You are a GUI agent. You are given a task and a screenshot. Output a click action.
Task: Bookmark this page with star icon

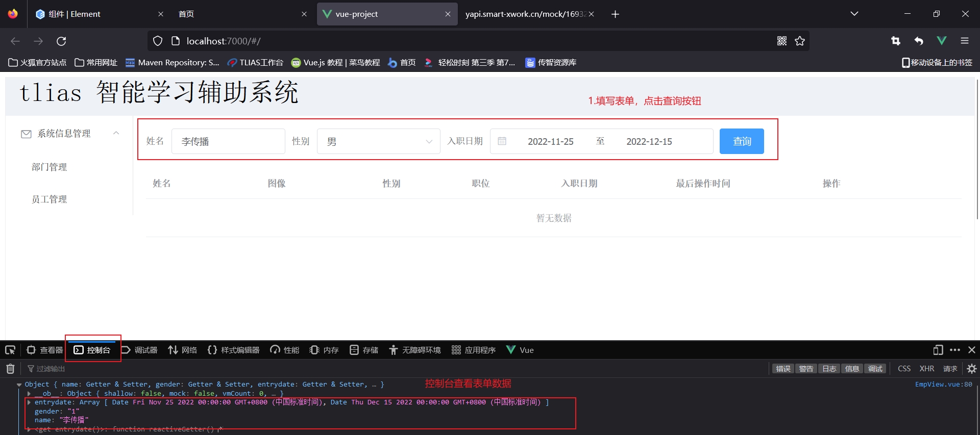(x=800, y=41)
